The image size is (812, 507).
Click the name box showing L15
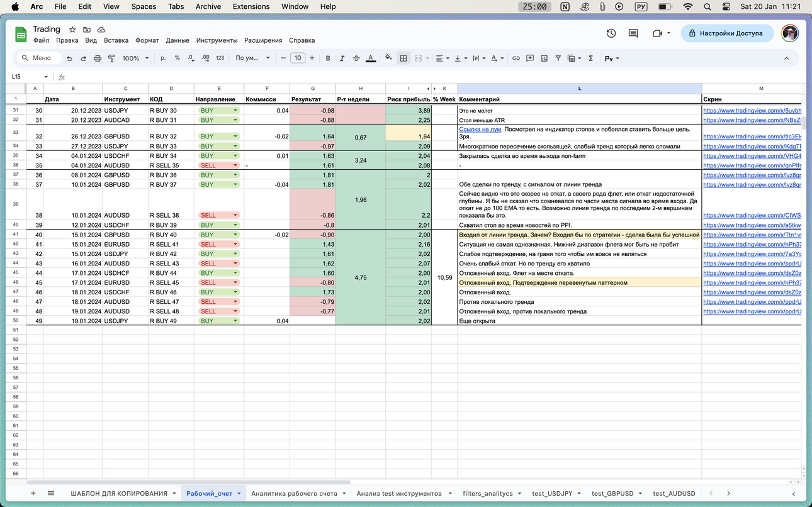tap(28, 77)
